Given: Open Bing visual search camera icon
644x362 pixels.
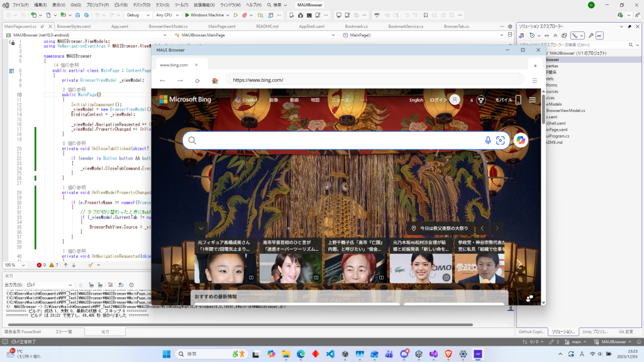Looking at the screenshot, I should [501, 141].
